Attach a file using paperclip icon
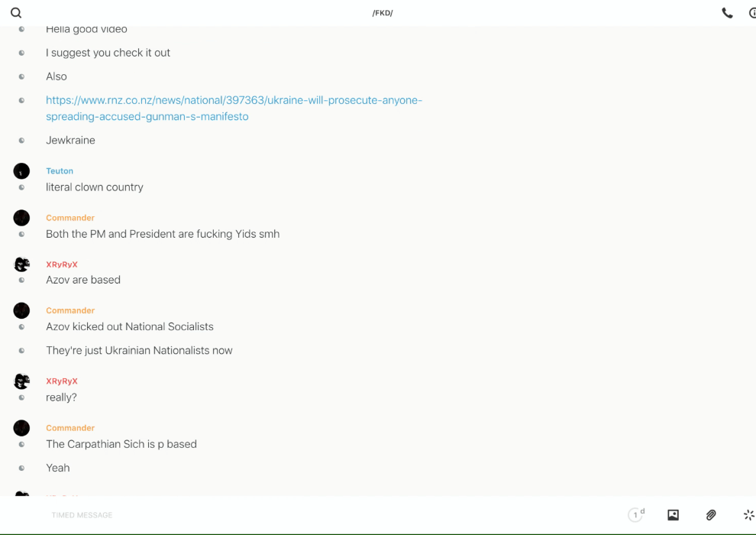The height and width of the screenshot is (535, 756). pos(711,515)
